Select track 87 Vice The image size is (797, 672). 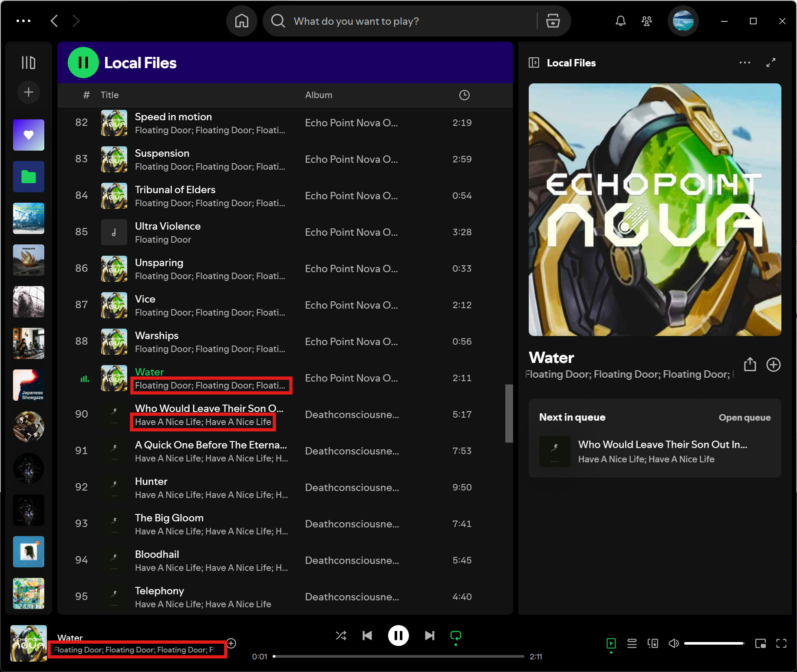tap(285, 305)
